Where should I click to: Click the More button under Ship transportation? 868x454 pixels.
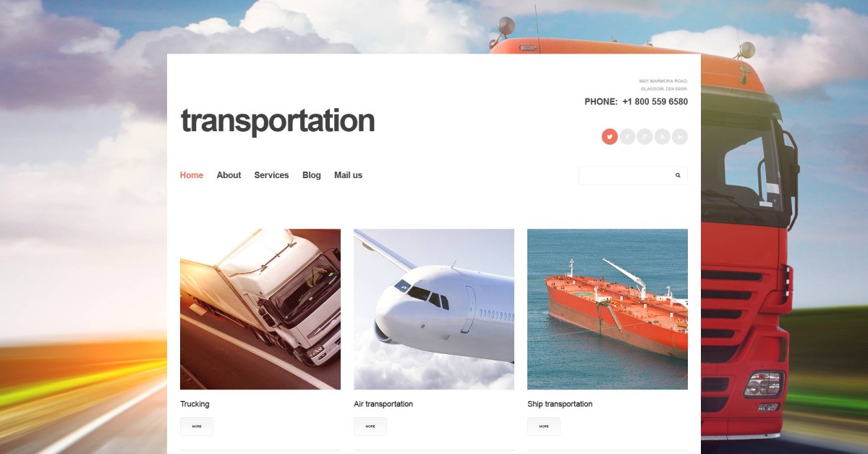[544, 426]
